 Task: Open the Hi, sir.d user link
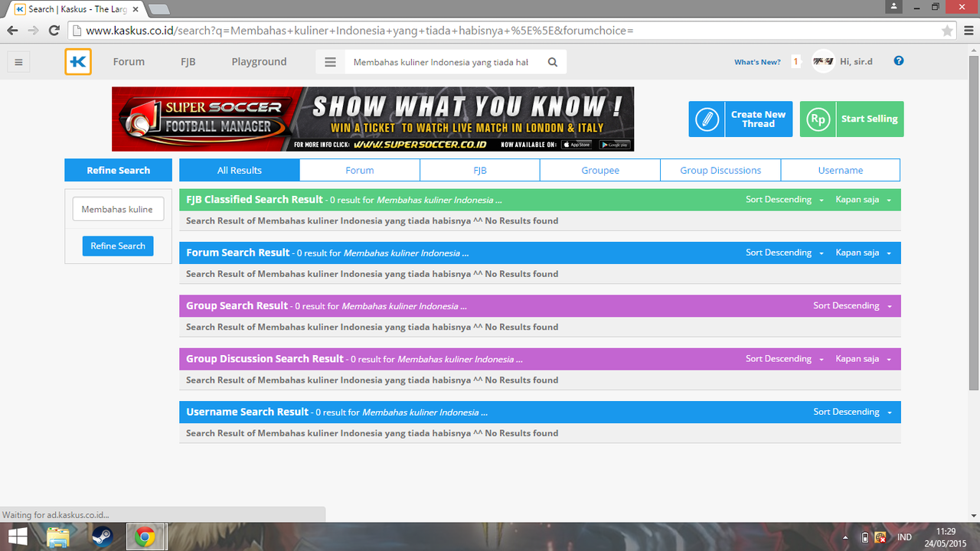856,61
